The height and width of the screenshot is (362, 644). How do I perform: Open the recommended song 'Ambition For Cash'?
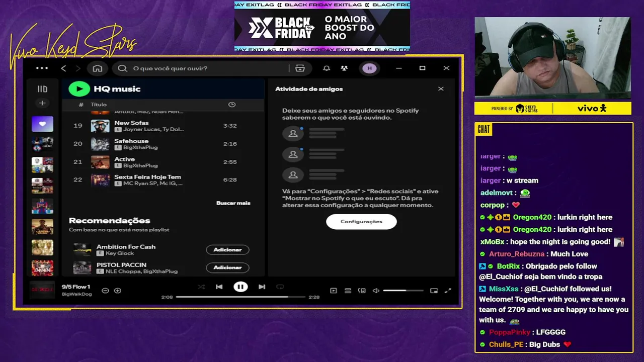pyautogui.click(x=126, y=247)
